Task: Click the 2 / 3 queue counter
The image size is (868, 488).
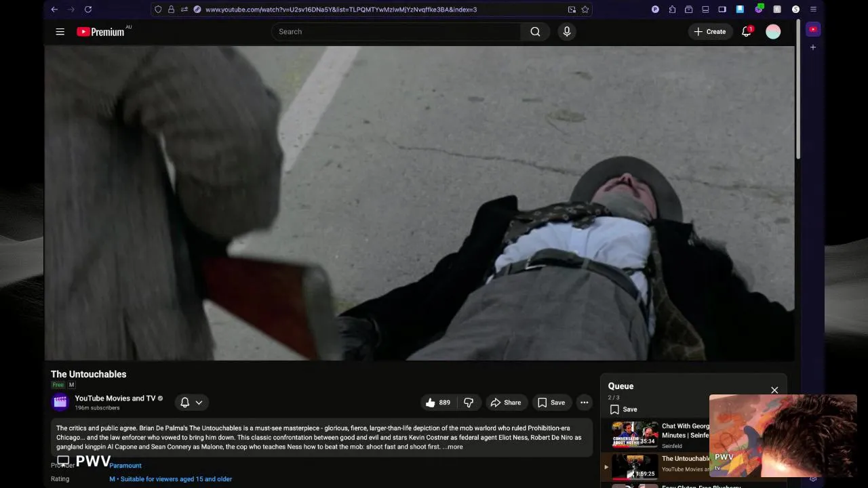Action: pyautogui.click(x=614, y=398)
